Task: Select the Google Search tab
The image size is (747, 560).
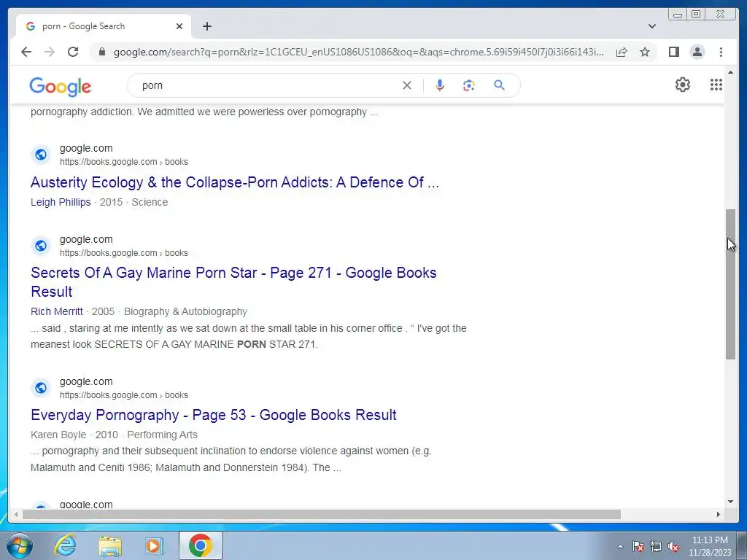Action: pos(104,26)
